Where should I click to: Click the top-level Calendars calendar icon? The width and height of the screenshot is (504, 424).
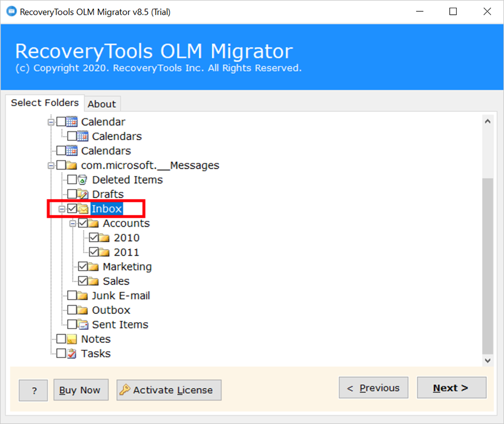(x=72, y=151)
